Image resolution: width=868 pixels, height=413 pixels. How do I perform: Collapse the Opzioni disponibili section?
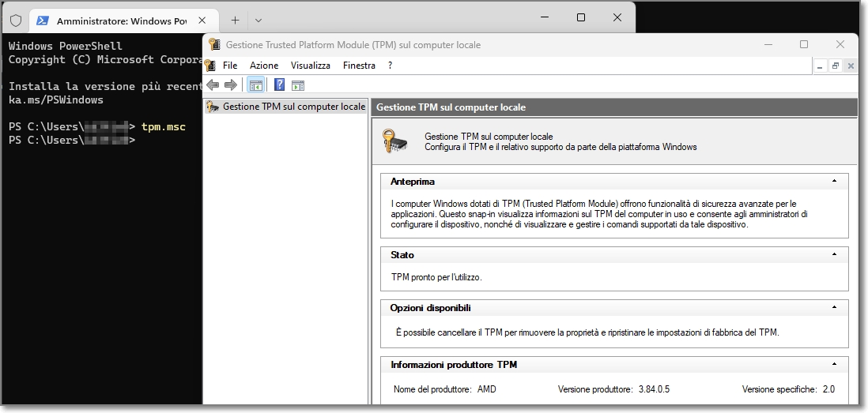(834, 307)
